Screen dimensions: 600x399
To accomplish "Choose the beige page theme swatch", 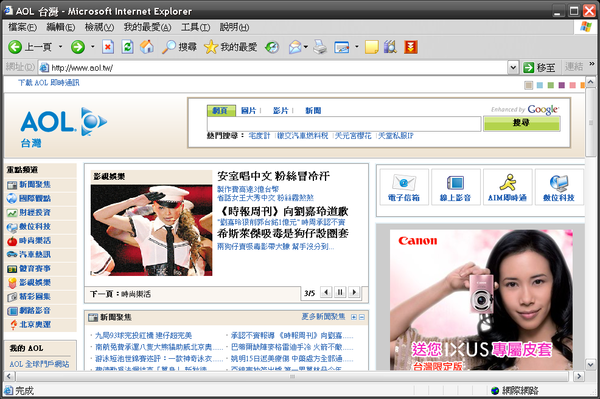I will 528,85.
